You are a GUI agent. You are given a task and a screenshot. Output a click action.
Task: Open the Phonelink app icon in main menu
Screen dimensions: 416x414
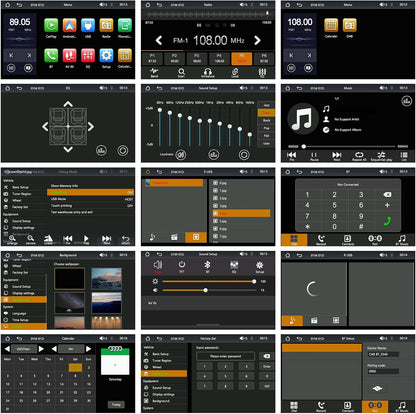(x=125, y=26)
